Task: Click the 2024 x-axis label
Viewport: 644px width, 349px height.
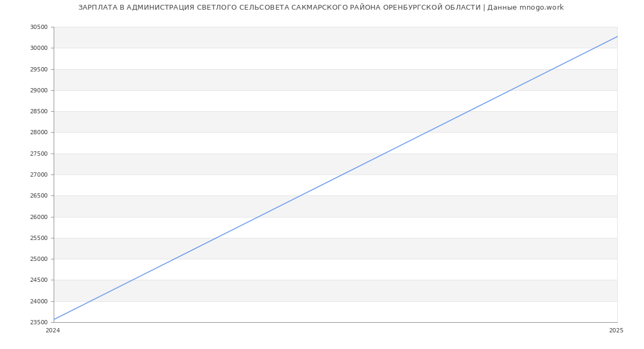Action: tap(53, 331)
